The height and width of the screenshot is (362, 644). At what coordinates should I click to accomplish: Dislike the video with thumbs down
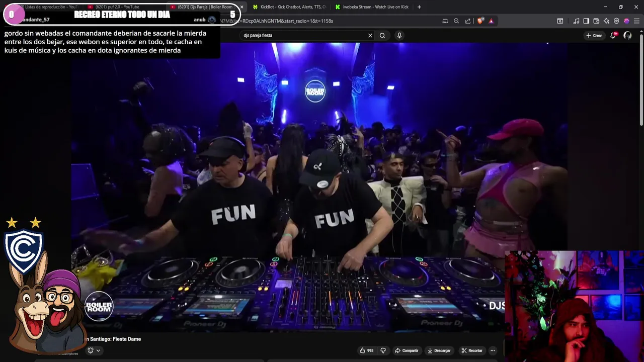[x=383, y=350]
